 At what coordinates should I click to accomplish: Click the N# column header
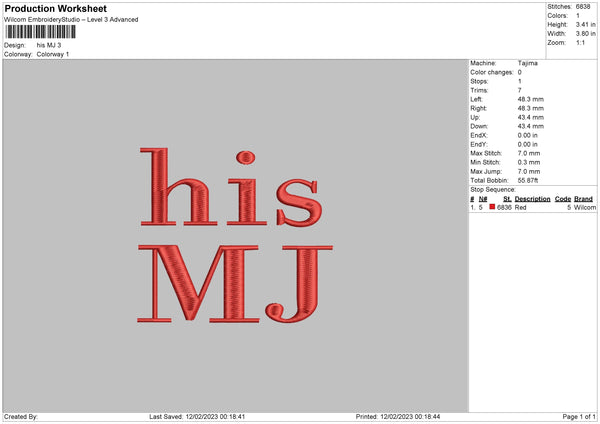pyautogui.click(x=483, y=199)
